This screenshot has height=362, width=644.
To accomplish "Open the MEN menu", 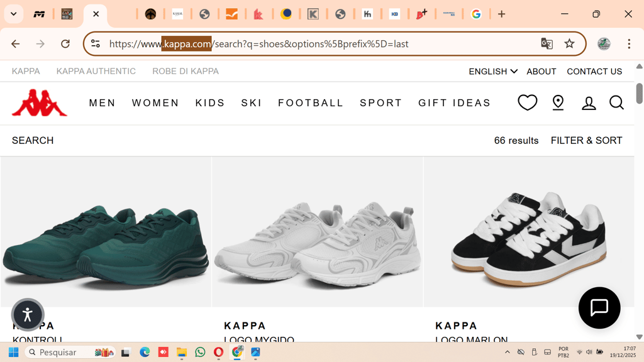I will tap(103, 102).
